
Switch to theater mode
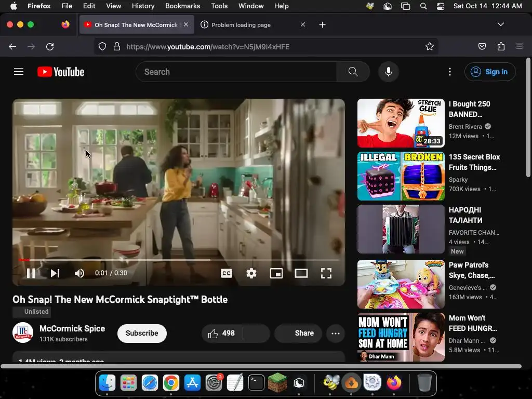tap(301, 273)
